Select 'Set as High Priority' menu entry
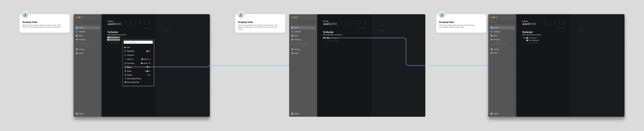644x131 pixels. tap(134, 79)
